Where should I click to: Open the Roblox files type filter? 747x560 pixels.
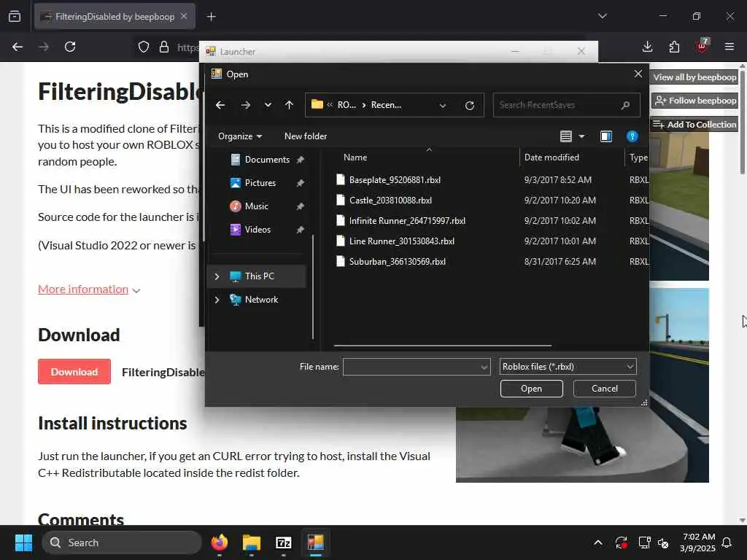tap(568, 367)
